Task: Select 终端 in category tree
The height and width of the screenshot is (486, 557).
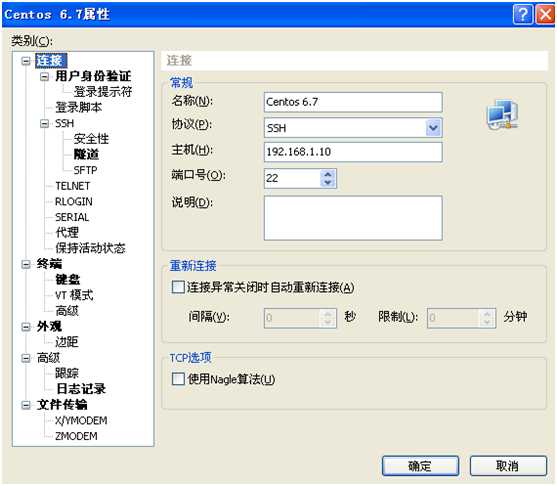Action: coord(49,264)
